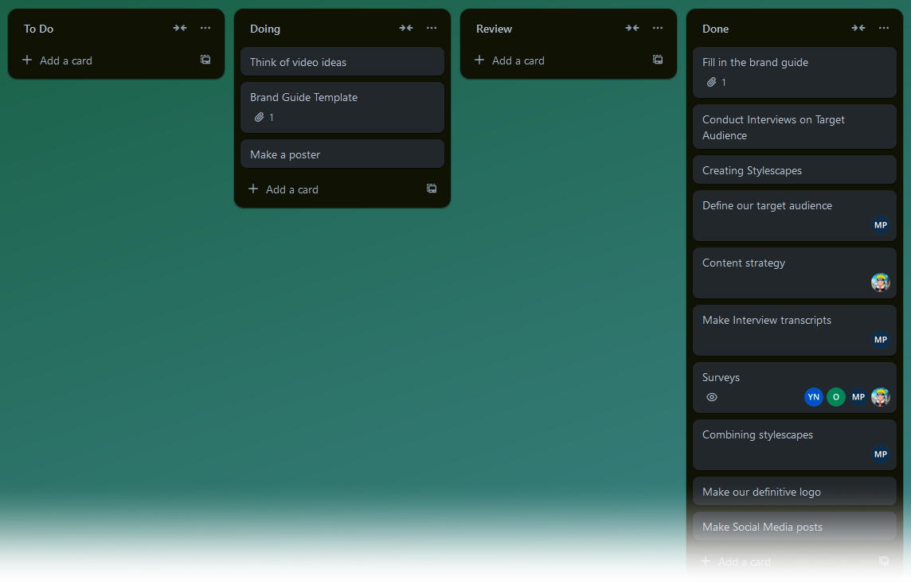
Task: Create card from template in Done list
Action: (x=883, y=560)
